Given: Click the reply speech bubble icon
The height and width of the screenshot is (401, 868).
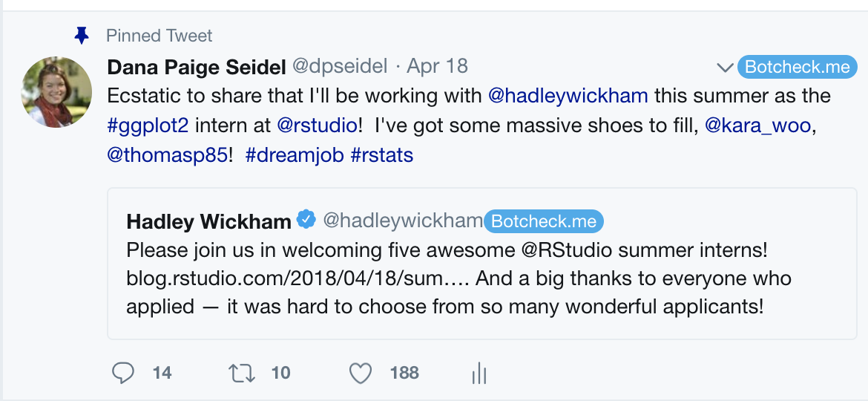Looking at the screenshot, I should (x=123, y=374).
